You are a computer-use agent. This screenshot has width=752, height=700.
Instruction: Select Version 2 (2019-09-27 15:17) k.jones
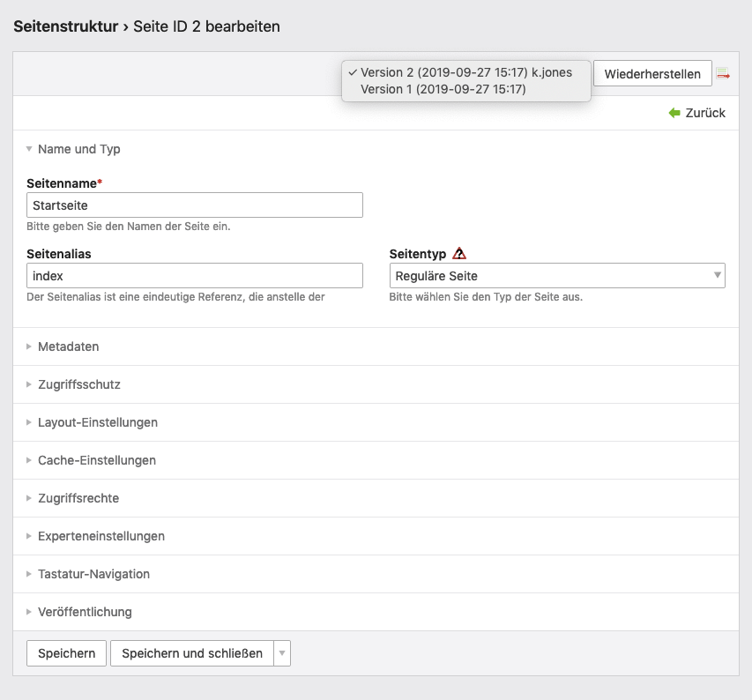click(466, 72)
